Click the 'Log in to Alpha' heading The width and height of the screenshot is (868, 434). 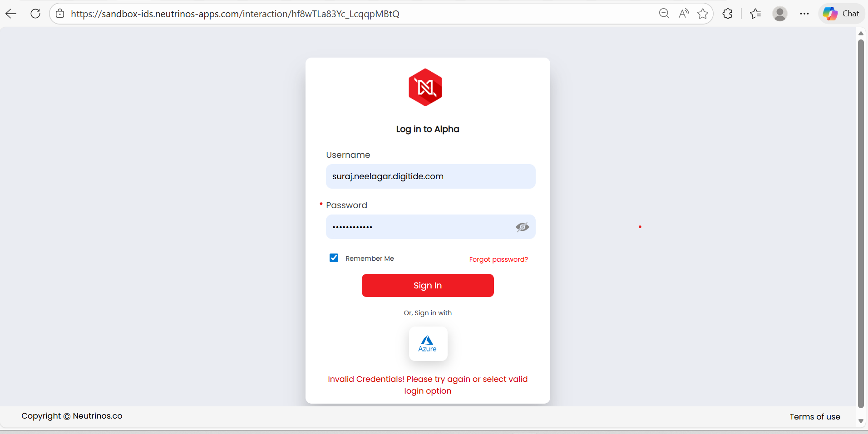click(x=428, y=129)
